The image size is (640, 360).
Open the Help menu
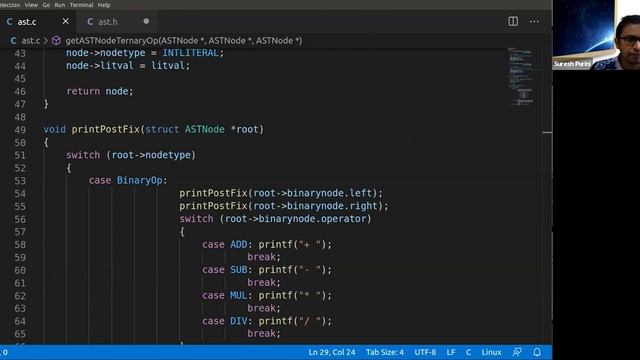pyautogui.click(x=104, y=5)
